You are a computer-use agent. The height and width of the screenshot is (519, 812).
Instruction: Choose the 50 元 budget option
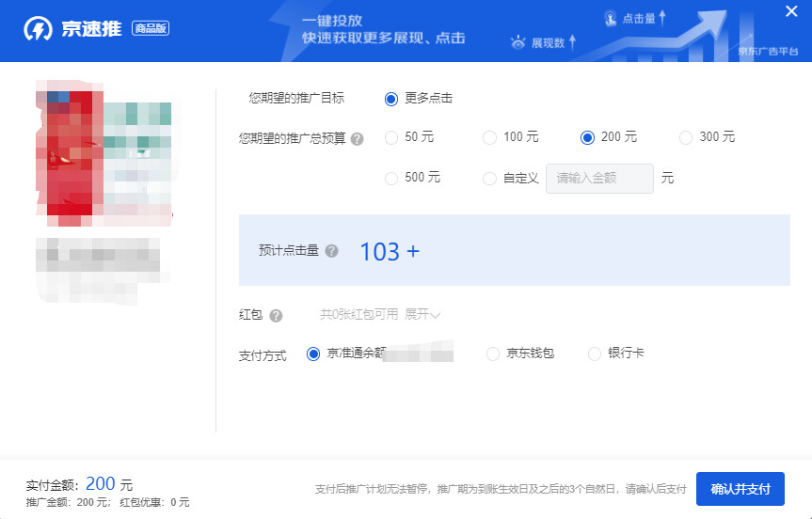click(x=391, y=138)
